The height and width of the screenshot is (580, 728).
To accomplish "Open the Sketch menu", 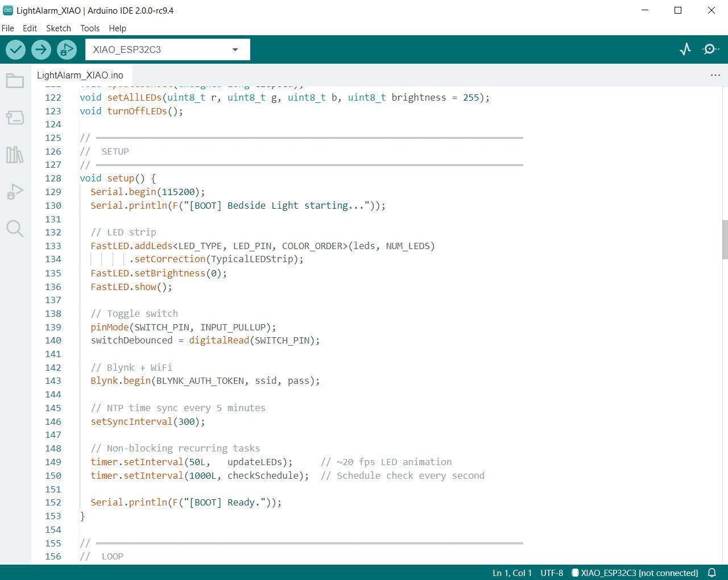I will point(59,28).
